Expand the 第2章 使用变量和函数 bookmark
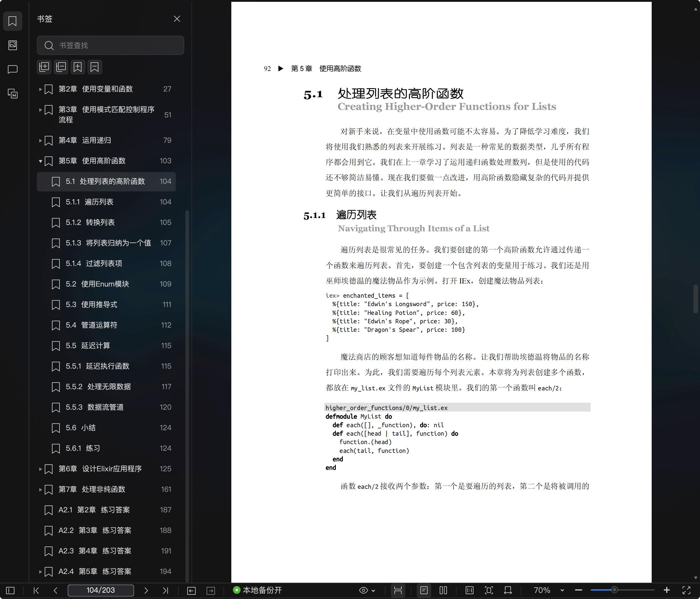This screenshot has width=700, height=599. tap(40, 89)
